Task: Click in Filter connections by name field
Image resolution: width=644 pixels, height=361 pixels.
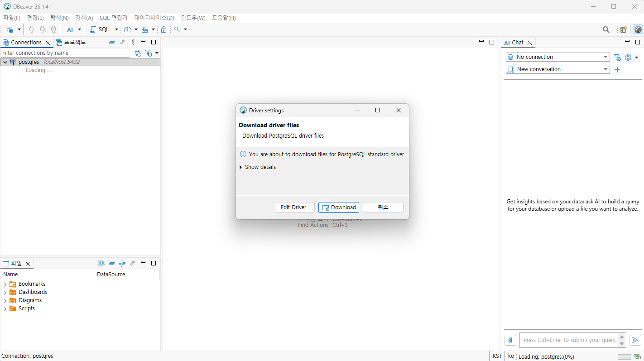Action: point(65,53)
